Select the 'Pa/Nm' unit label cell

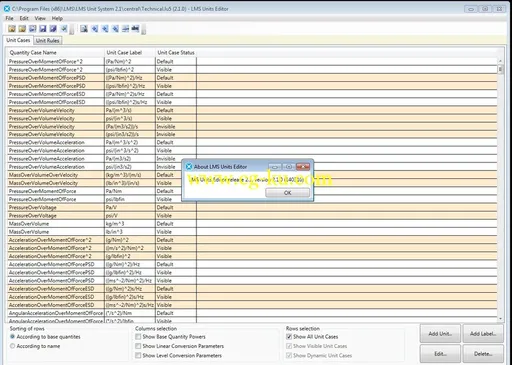130,191
